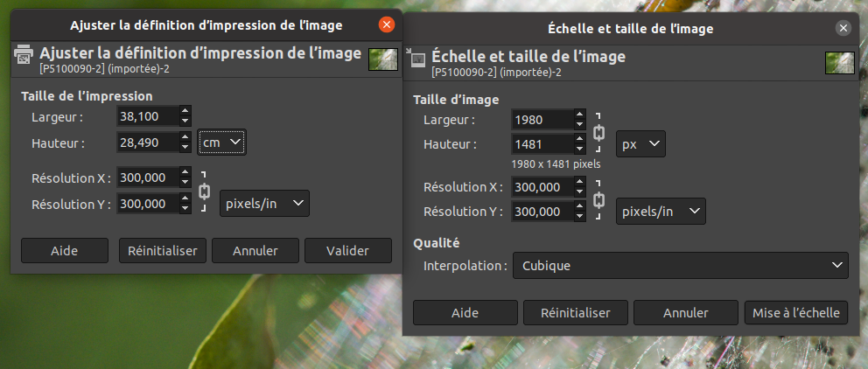The width and height of the screenshot is (868, 369).
Task: Click Résolution Y field in print dialog
Action: 148,204
